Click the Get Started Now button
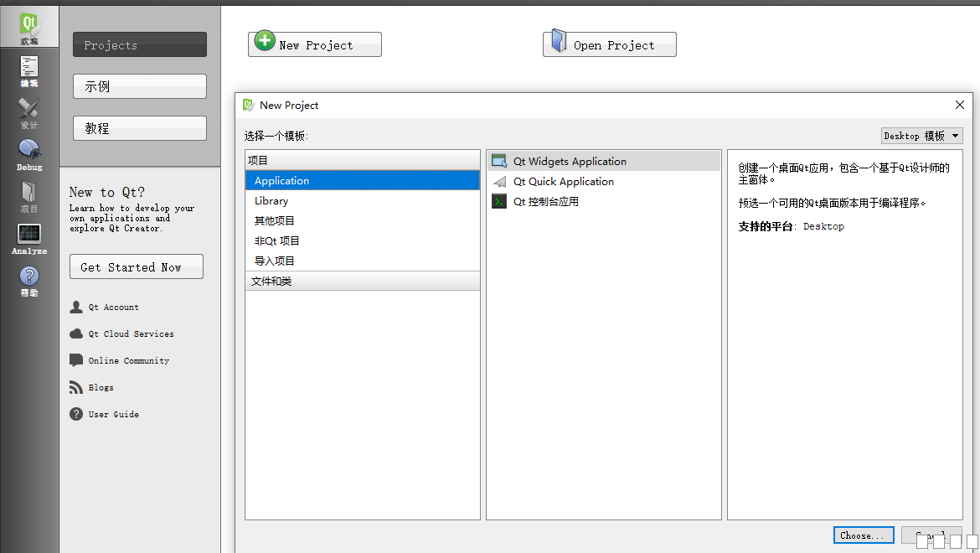The width and height of the screenshot is (980, 553). pos(137,267)
